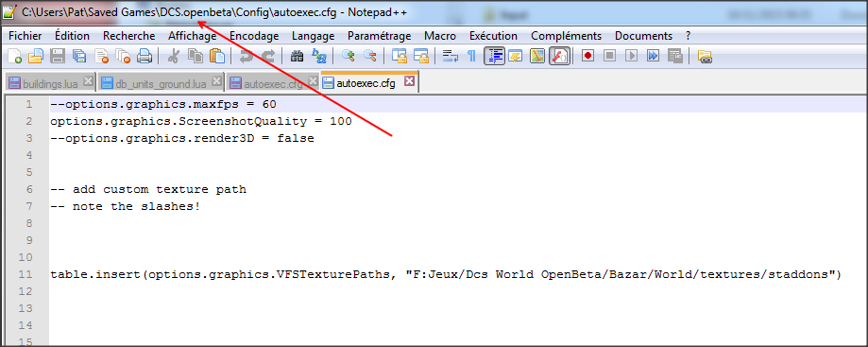Click line number 2 in the margin
Screen dimensions: 868x347
[28, 121]
